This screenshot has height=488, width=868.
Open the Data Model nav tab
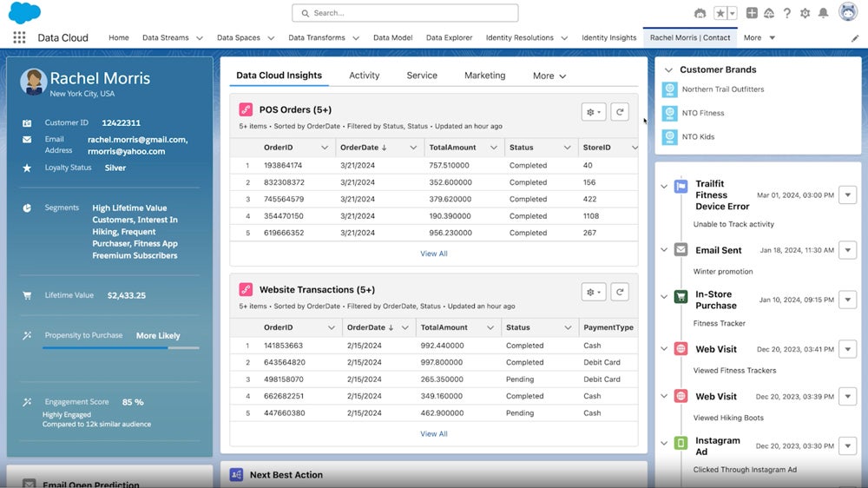tap(392, 37)
